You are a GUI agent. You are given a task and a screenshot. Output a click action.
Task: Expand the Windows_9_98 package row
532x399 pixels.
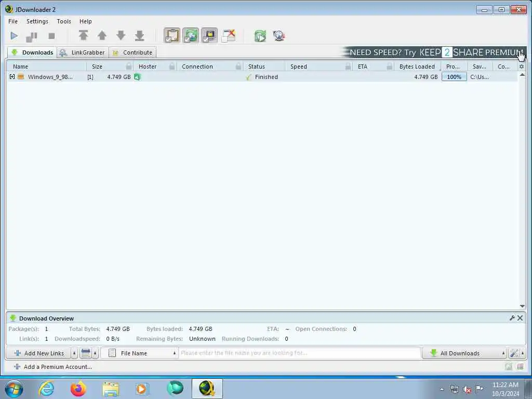click(x=12, y=77)
